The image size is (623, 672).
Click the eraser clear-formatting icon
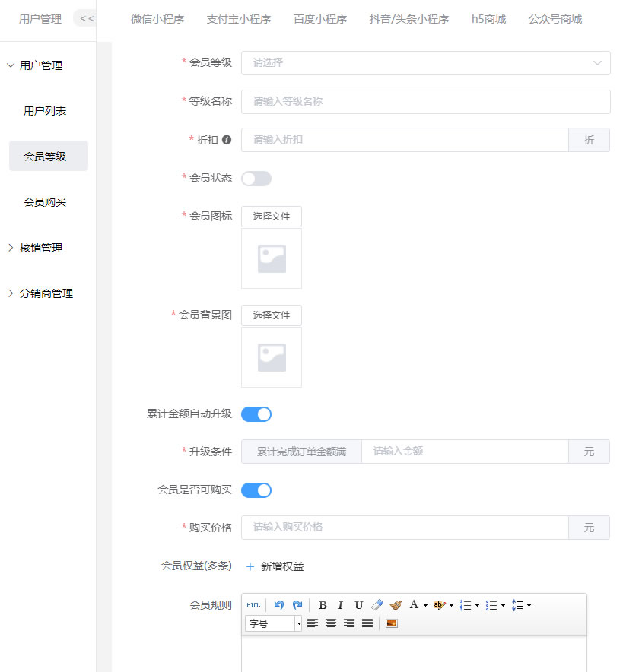point(377,605)
